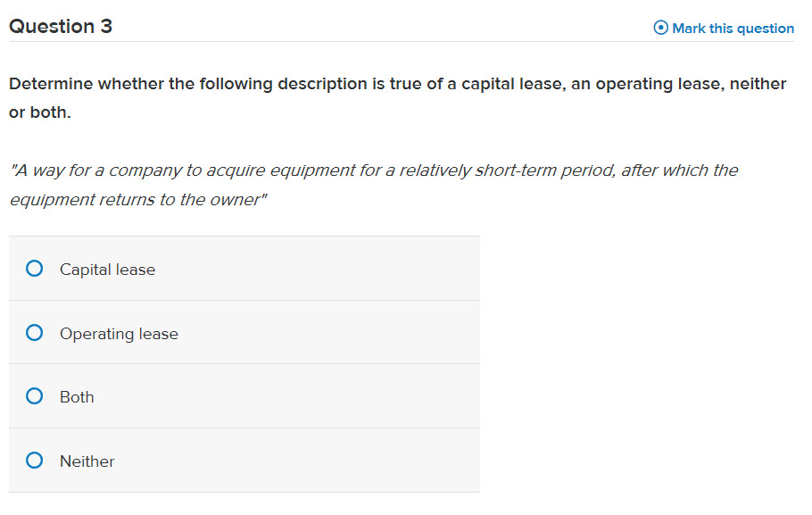This screenshot has height=515, width=812.
Task: Click the Neither option row
Action: point(244,460)
